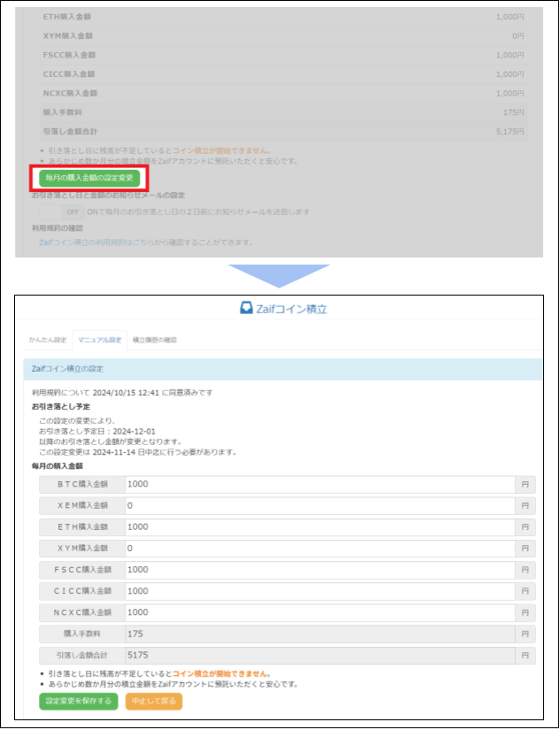The image size is (560, 730).
Task: Click the お引き落とし予定日：2024-12-01 text
Action: [96, 432]
